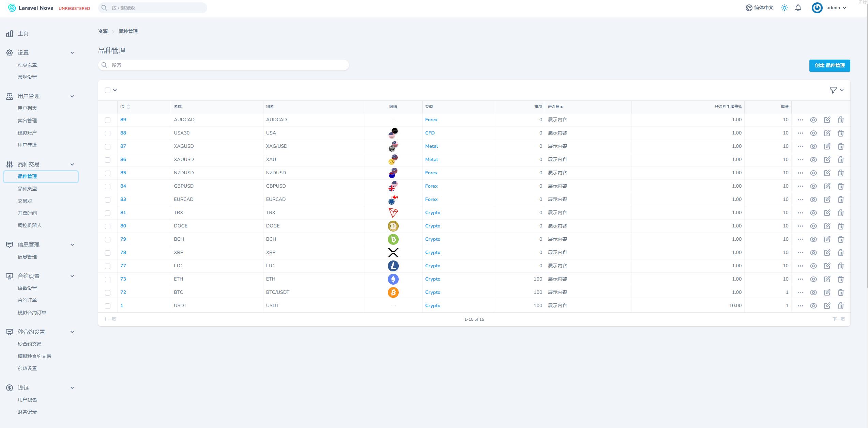Click the edit pencil icon for the ETH row

[x=827, y=279]
